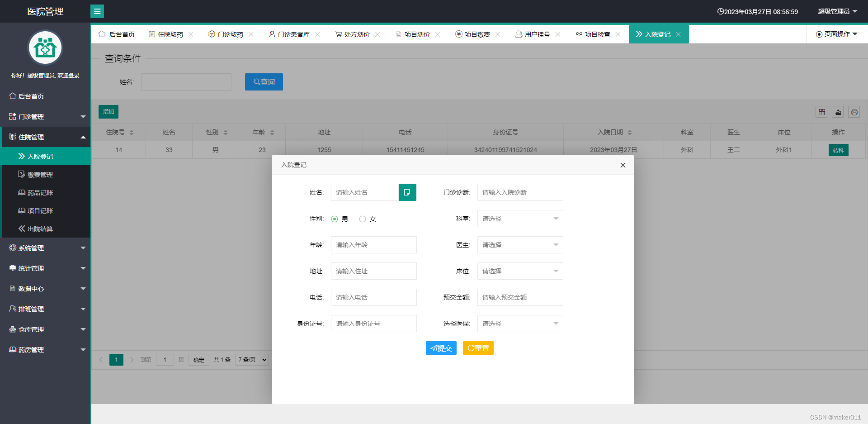Viewport: 868px width, 424px height.
Task: Select the 男 radio button
Action: click(335, 219)
